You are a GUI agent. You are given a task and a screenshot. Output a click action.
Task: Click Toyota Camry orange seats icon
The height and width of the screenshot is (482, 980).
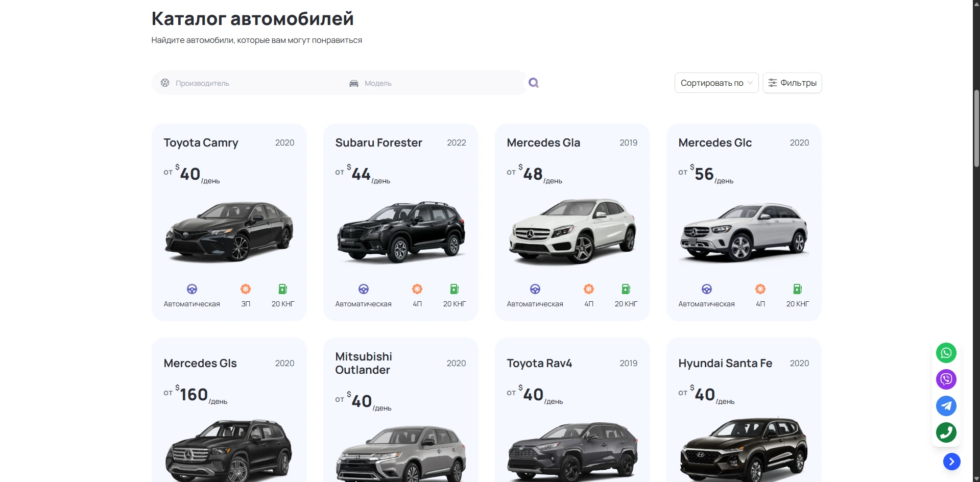pos(246,289)
